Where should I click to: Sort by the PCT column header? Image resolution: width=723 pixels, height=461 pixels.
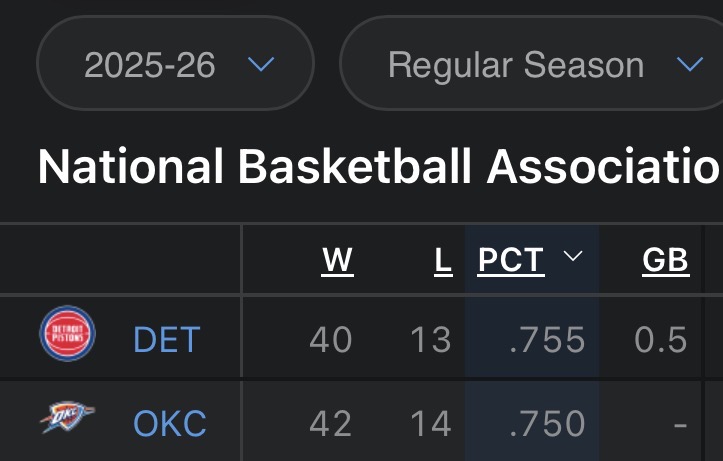[511, 260]
